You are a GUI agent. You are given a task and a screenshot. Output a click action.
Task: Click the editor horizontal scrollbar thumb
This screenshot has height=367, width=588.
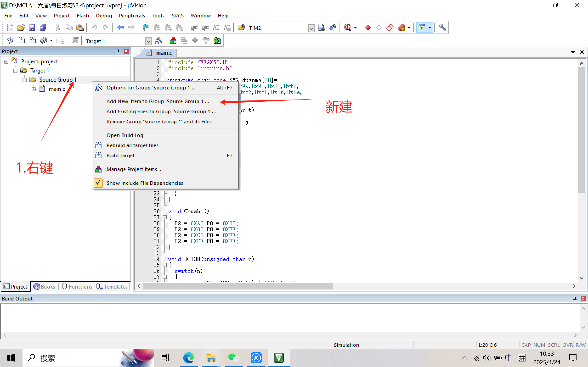pyautogui.click(x=238, y=286)
